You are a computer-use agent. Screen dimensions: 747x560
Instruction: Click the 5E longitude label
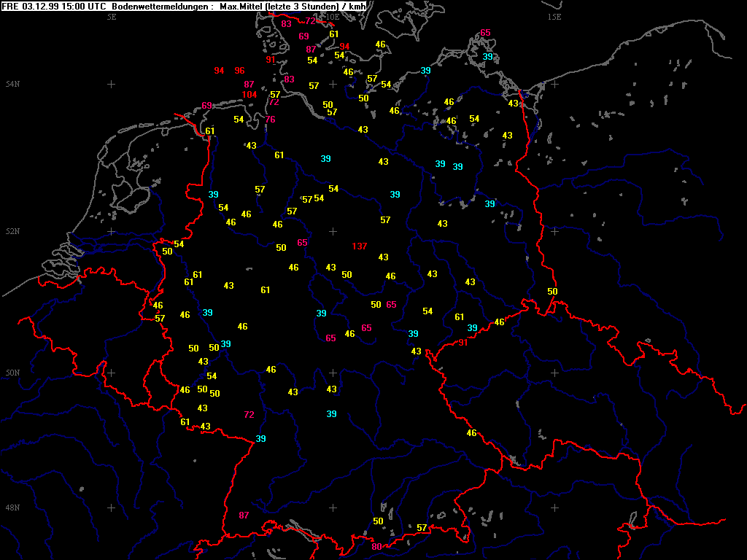pyautogui.click(x=112, y=16)
